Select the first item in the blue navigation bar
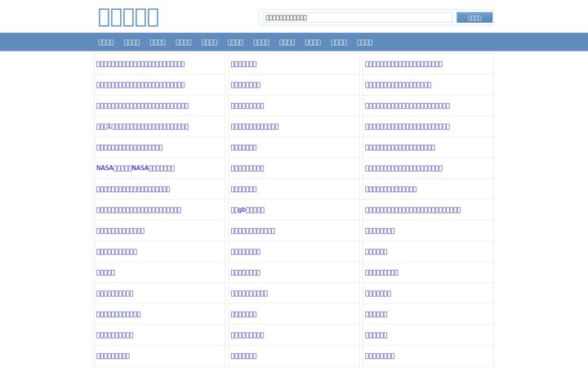Viewport: 588px width, 368px height. (105, 43)
